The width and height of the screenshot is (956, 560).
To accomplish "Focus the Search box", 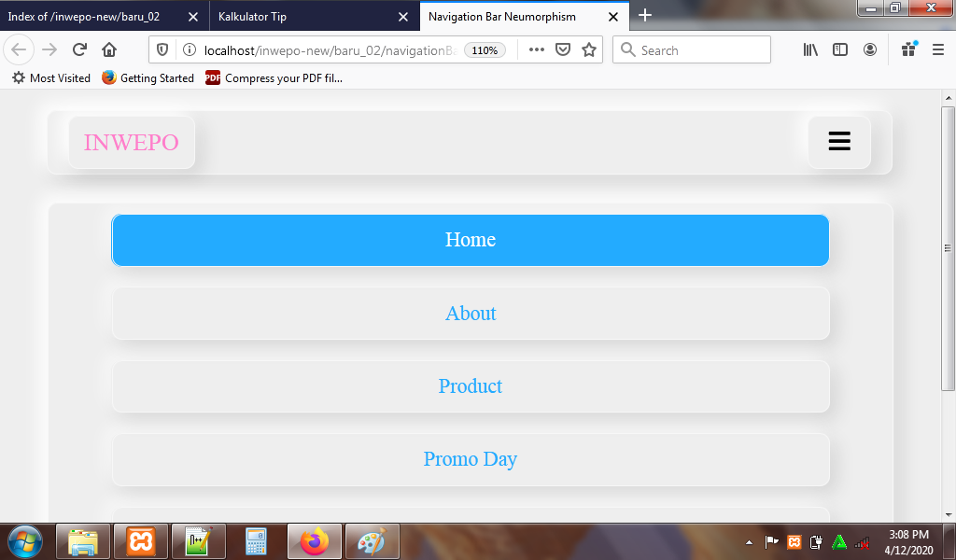I will pyautogui.click(x=692, y=50).
